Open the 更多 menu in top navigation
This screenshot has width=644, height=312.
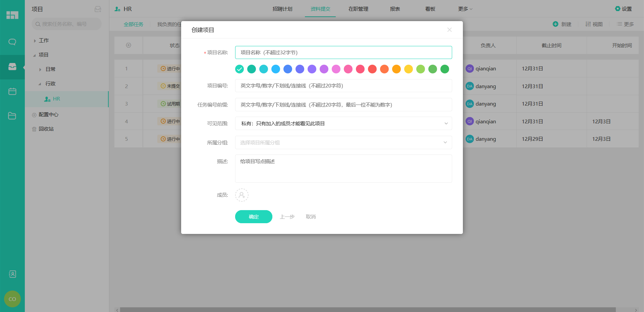coord(465,9)
